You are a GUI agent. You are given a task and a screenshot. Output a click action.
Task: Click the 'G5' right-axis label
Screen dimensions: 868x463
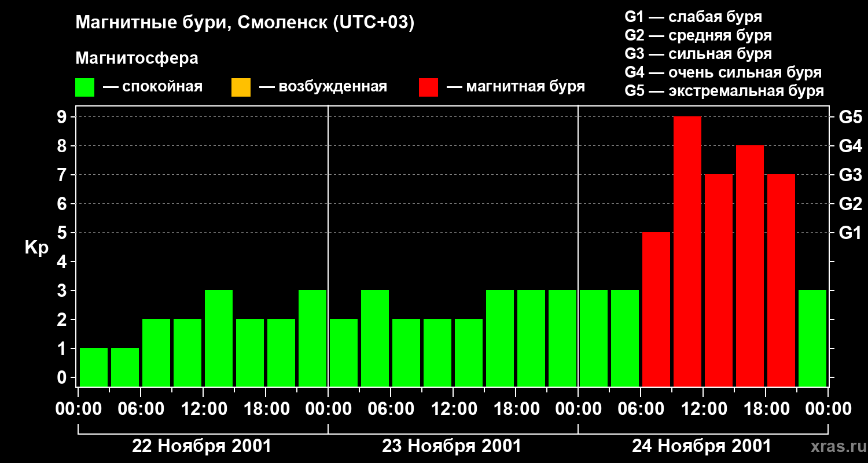(x=850, y=117)
